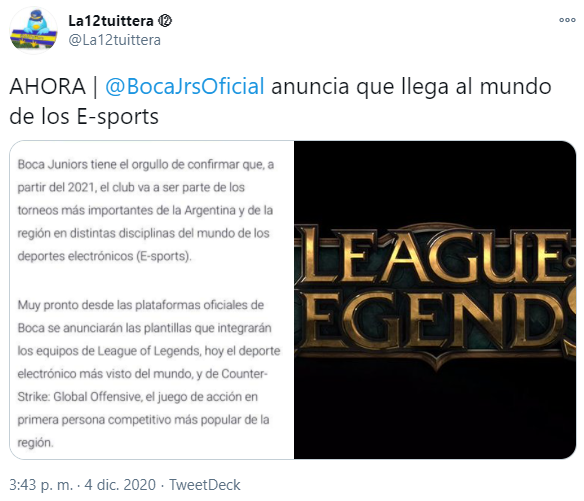Select the 4 dic. 2020 date

pos(120,485)
